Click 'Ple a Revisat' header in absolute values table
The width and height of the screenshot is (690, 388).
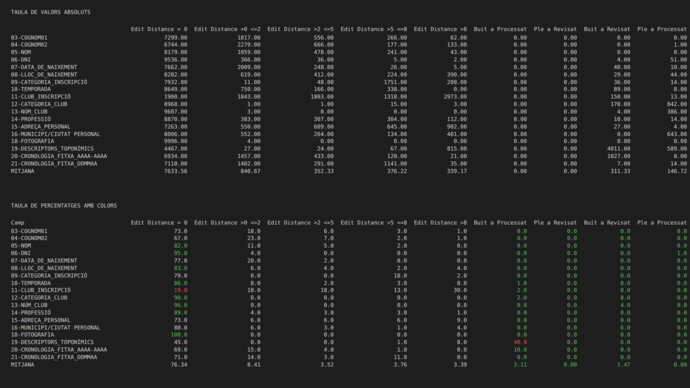[555, 29]
